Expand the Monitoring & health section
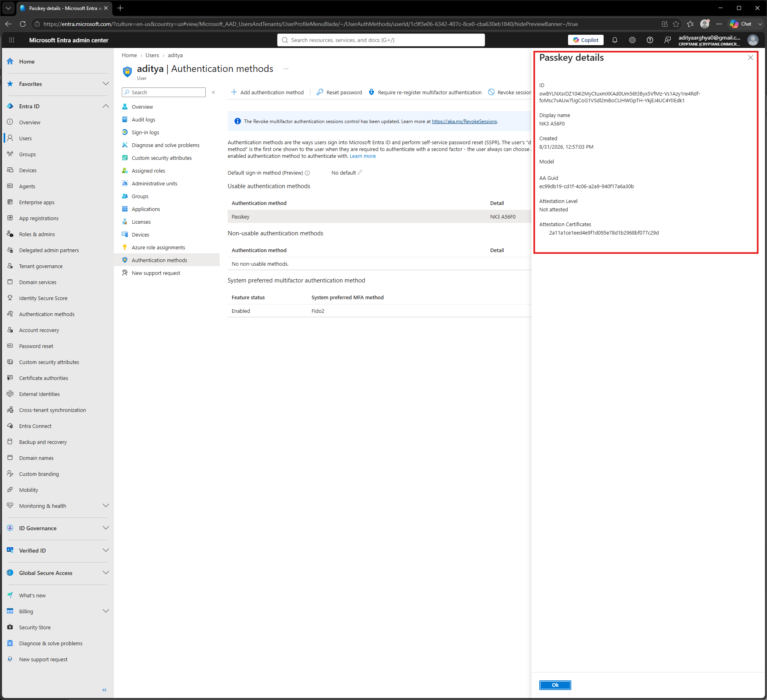767x700 pixels. point(106,505)
